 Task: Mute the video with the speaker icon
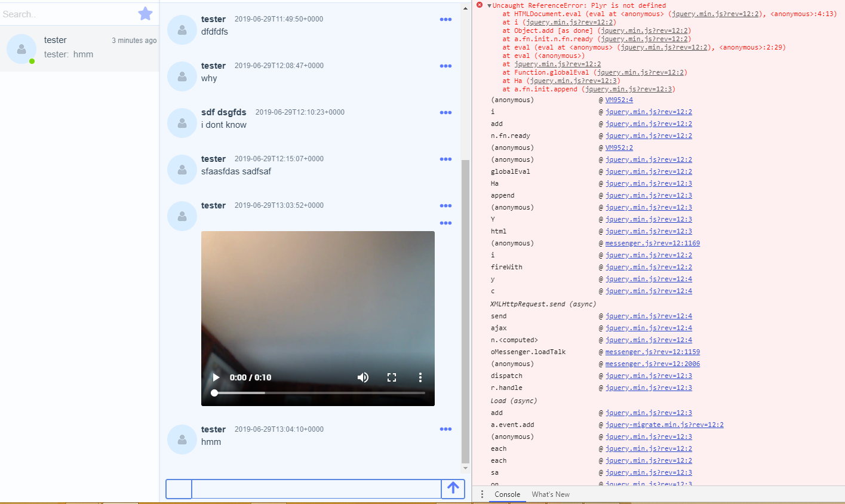pos(362,377)
